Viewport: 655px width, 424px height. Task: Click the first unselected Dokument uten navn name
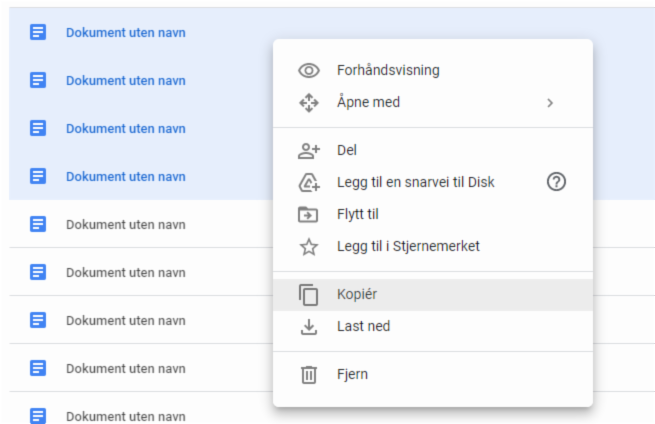tap(125, 224)
